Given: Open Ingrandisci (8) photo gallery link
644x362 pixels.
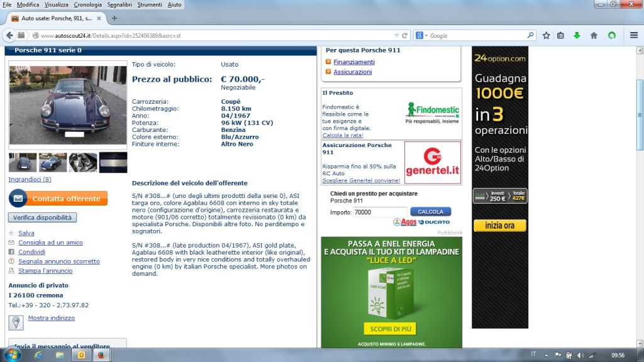Looking at the screenshot, I should pyautogui.click(x=30, y=179).
